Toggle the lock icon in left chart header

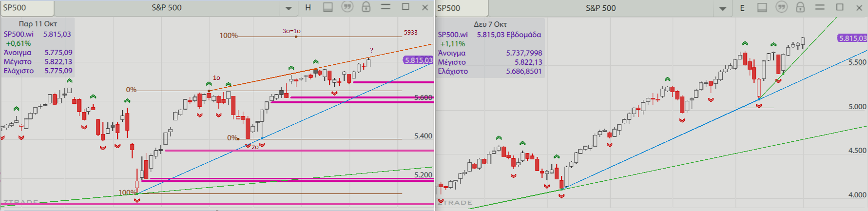coord(366,7)
